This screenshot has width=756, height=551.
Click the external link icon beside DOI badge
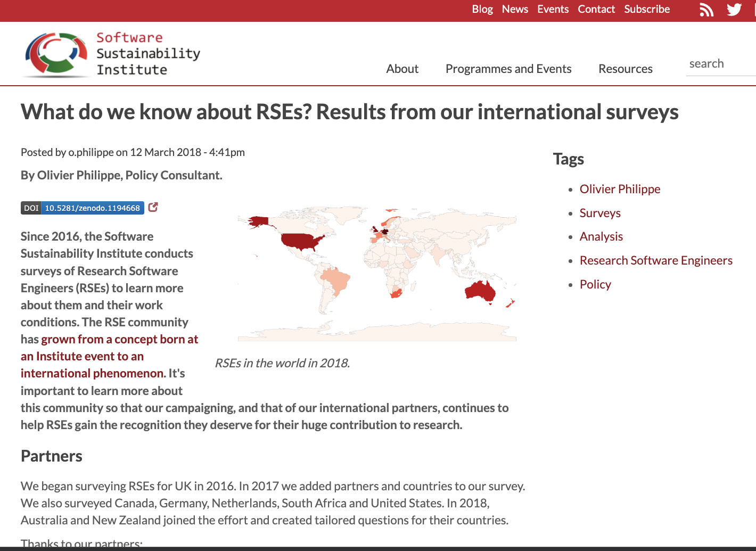click(153, 207)
